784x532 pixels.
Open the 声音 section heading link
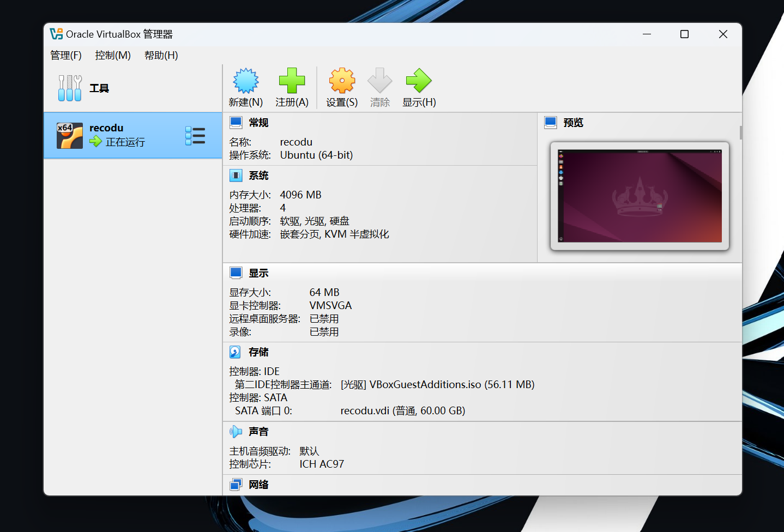click(258, 432)
